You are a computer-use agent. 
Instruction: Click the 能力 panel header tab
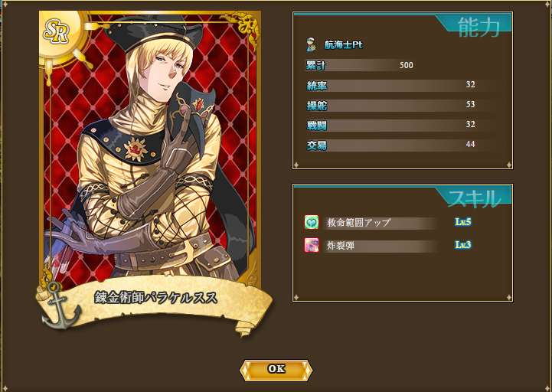click(x=474, y=23)
